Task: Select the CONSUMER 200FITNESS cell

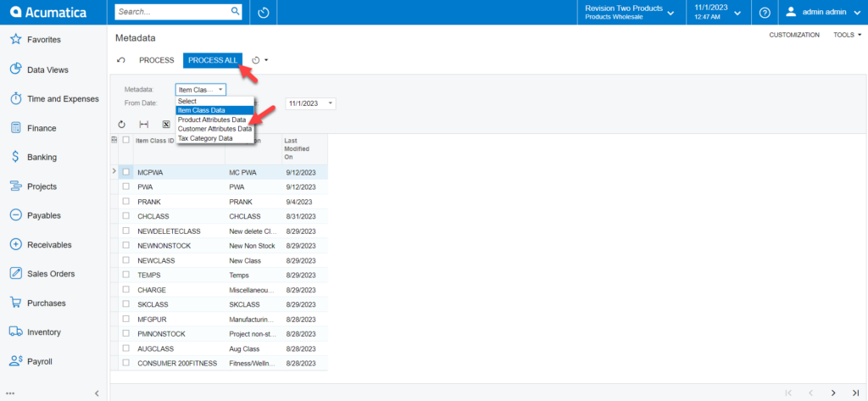Action: (x=180, y=364)
